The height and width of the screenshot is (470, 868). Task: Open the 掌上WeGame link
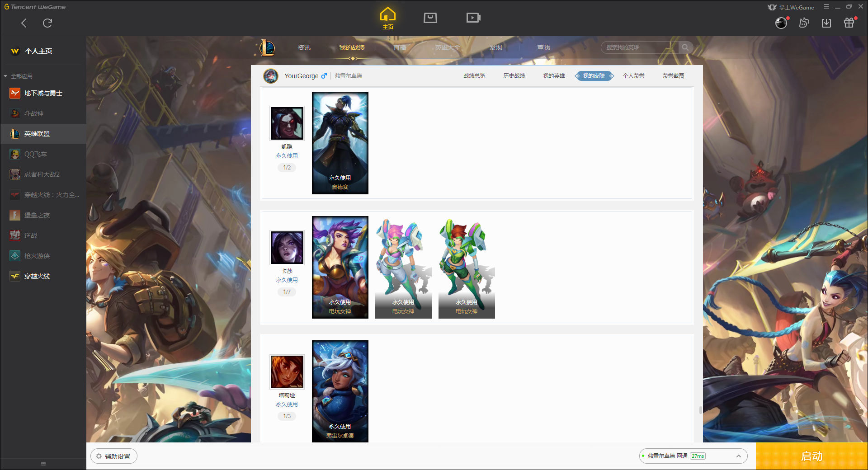click(x=791, y=7)
